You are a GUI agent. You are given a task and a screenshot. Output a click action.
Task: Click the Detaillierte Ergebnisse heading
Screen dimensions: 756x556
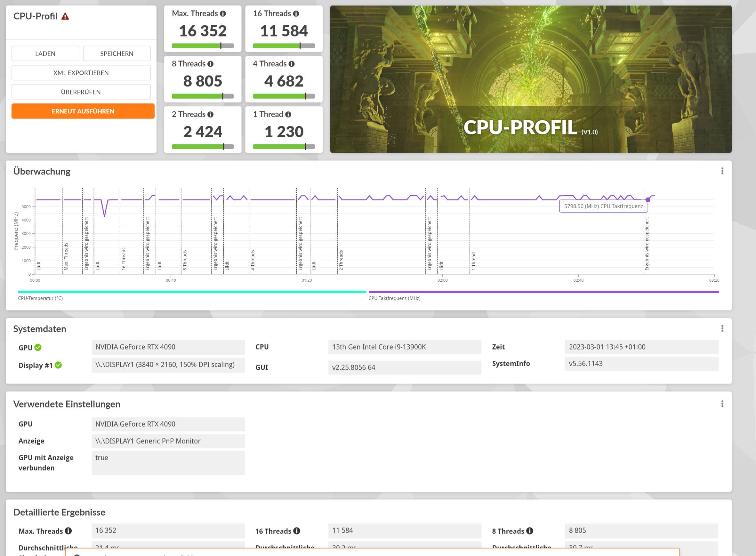pyautogui.click(x=59, y=512)
